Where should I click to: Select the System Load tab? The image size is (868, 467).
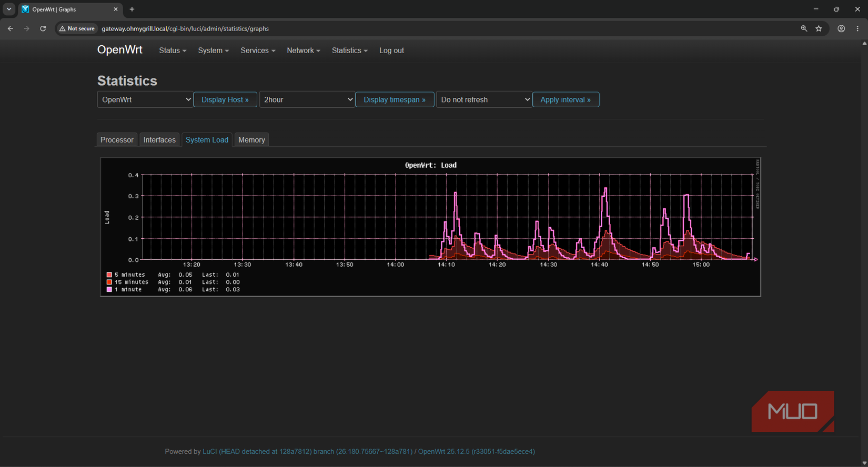point(207,140)
